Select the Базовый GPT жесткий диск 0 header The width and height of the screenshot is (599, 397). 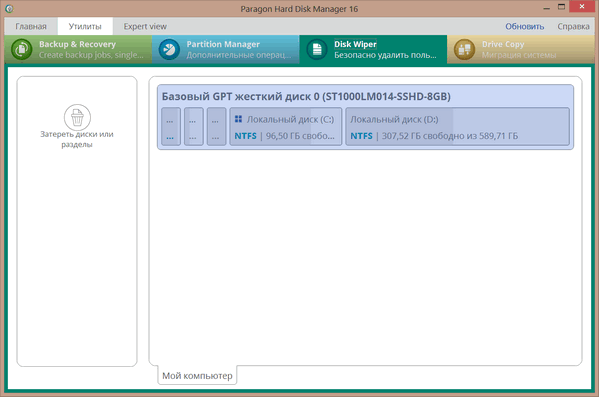pyautogui.click(x=306, y=96)
